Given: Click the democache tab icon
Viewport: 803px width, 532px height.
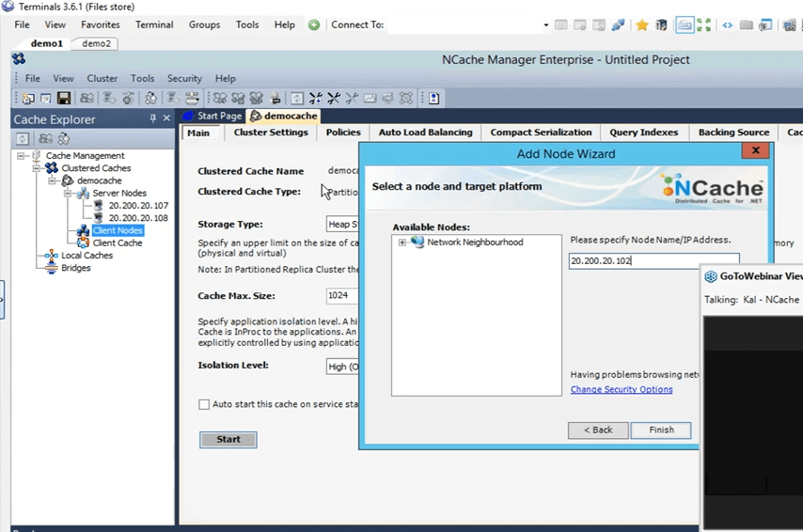Looking at the screenshot, I should click(256, 117).
